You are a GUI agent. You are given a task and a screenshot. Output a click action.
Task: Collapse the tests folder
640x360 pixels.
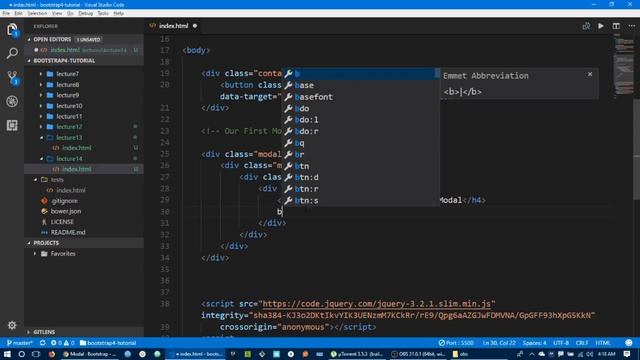coord(35,180)
